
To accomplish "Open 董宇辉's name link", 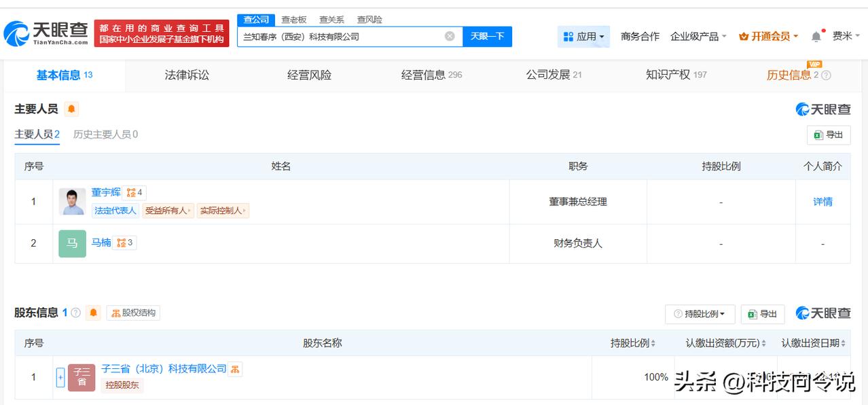I will tap(106, 192).
